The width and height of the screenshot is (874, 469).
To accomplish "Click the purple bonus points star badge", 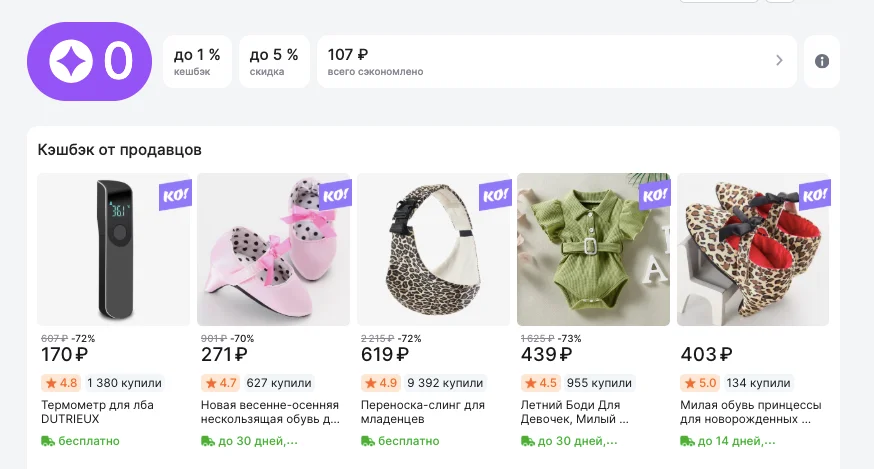I will pos(89,62).
